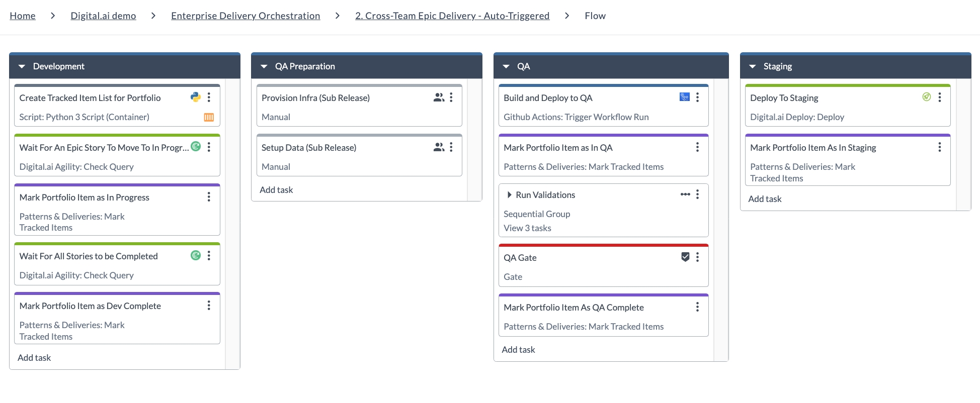Add task in QA phase
The image size is (980, 403).
pyautogui.click(x=518, y=350)
